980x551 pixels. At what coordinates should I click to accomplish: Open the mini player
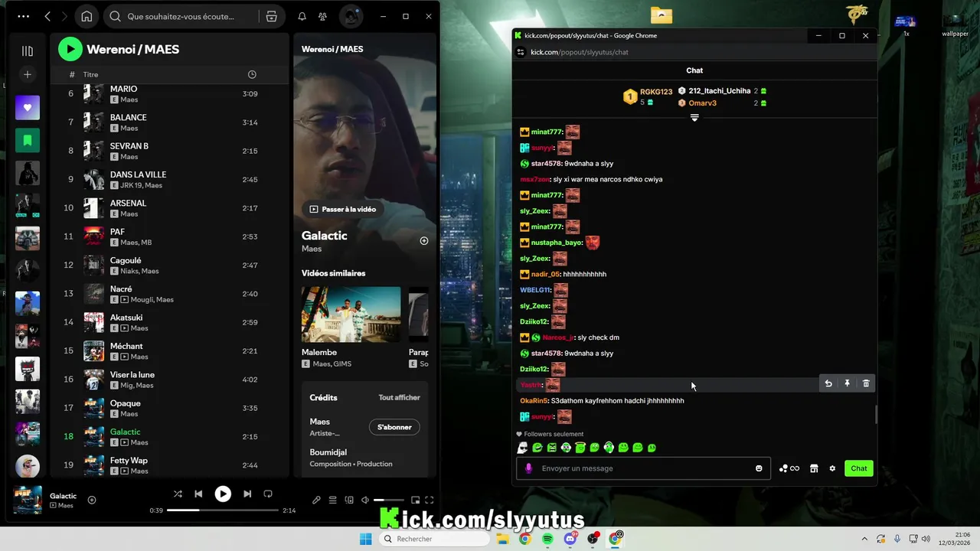[x=415, y=500]
